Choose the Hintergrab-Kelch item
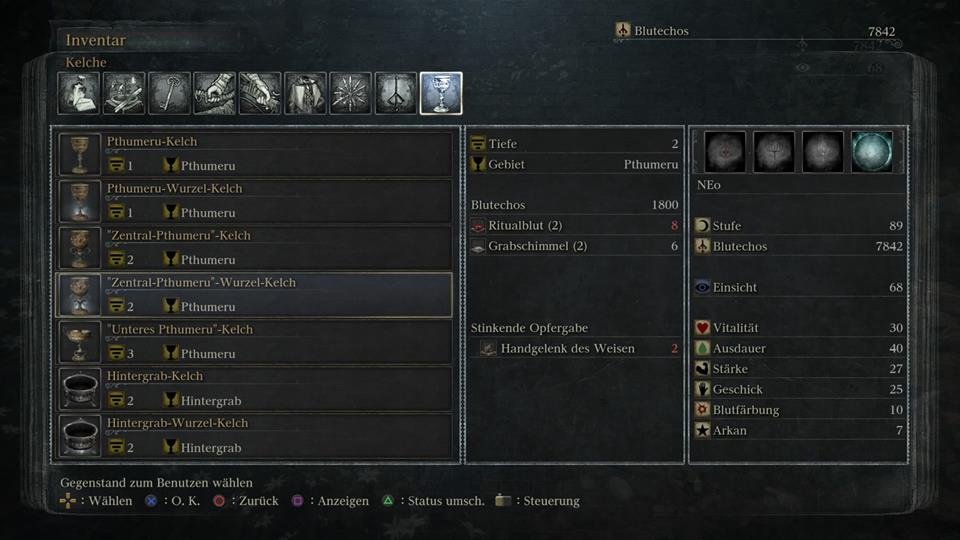The height and width of the screenshot is (540, 960). 255,389
